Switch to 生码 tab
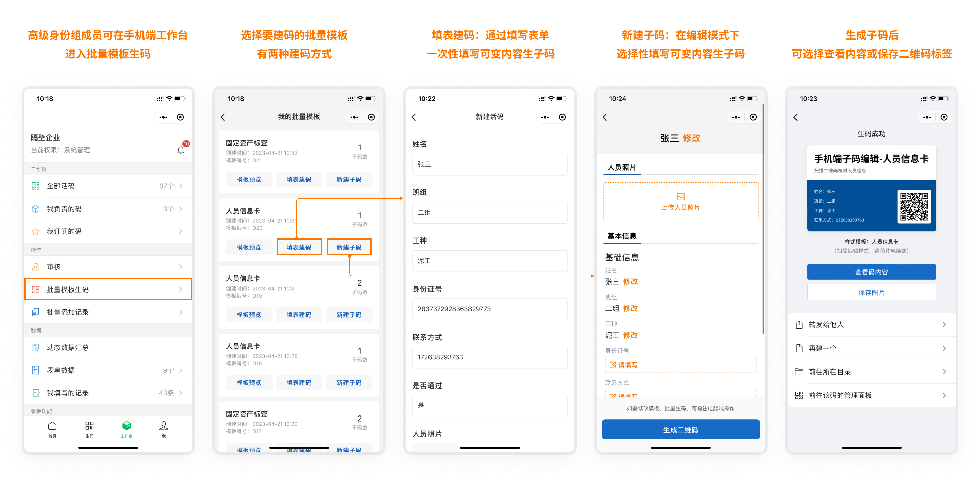 pyautogui.click(x=89, y=430)
